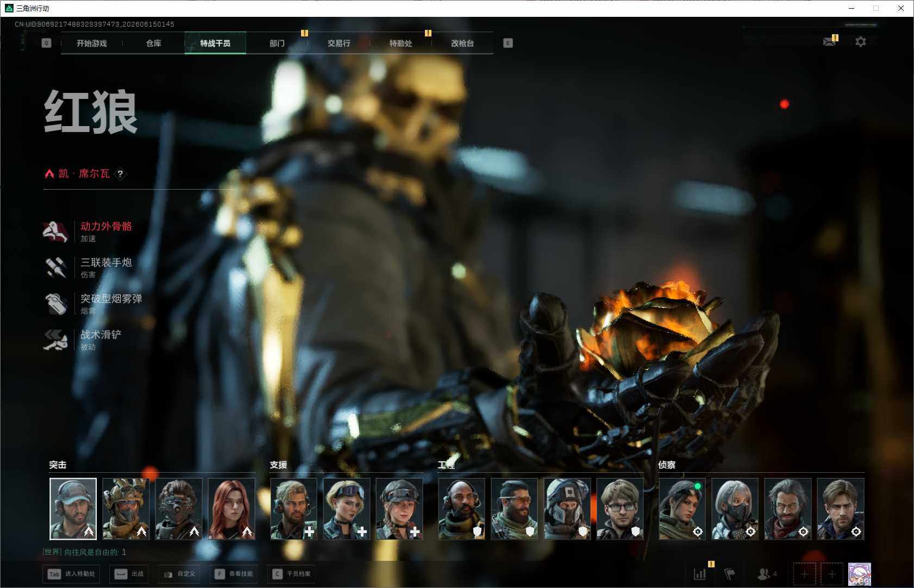Select the 战术滑铲 passive skill icon

(55, 340)
